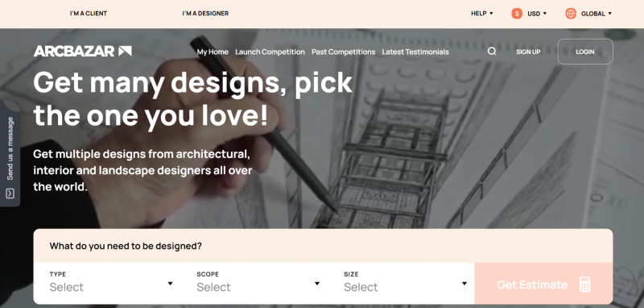Switch to the I'M A DESIGNER tab
This screenshot has height=308, width=644.
(x=205, y=14)
